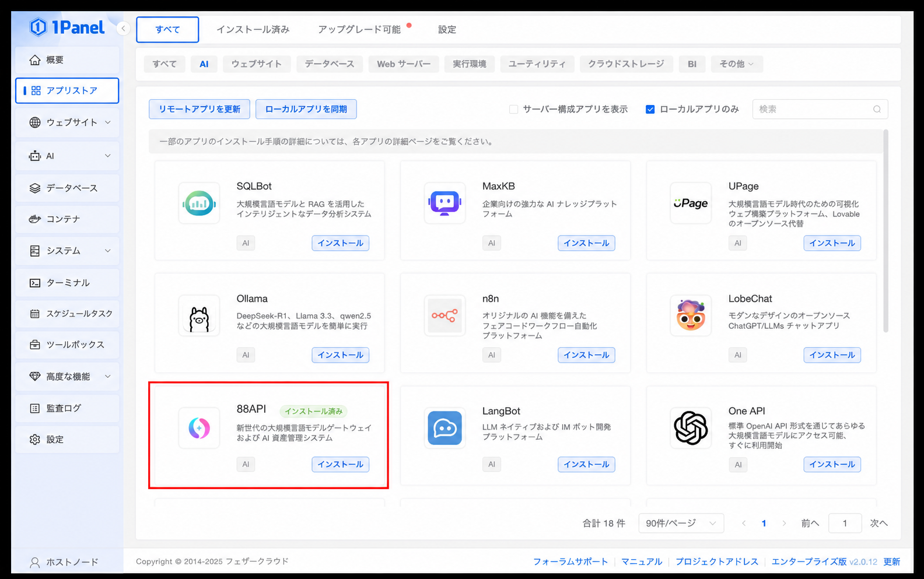Click the SQLBot app icon
The width and height of the screenshot is (924, 579).
click(199, 203)
